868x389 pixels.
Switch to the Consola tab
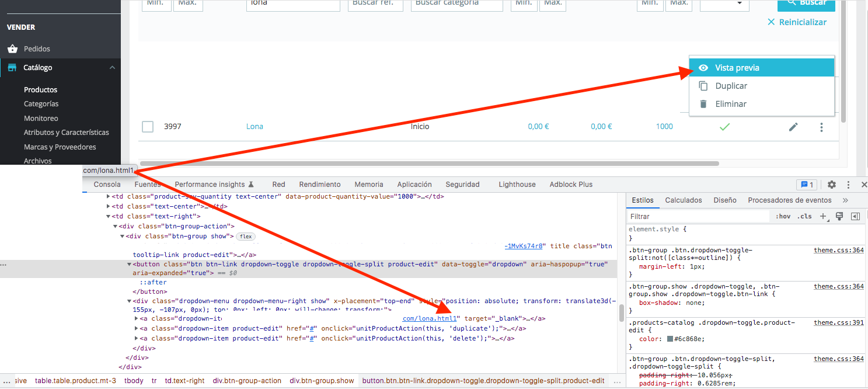pyautogui.click(x=107, y=185)
